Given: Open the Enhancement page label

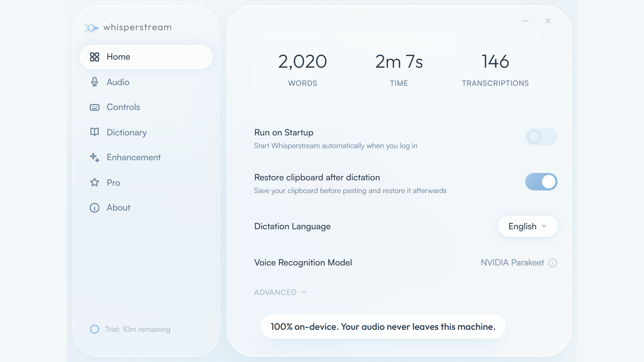Looking at the screenshot, I should click(x=134, y=157).
